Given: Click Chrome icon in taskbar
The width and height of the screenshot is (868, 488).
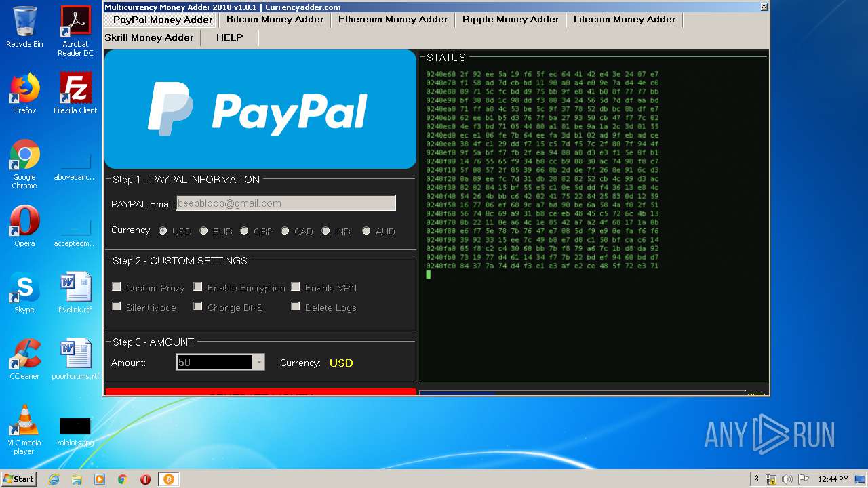Looking at the screenshot, I should pos(123,479).
